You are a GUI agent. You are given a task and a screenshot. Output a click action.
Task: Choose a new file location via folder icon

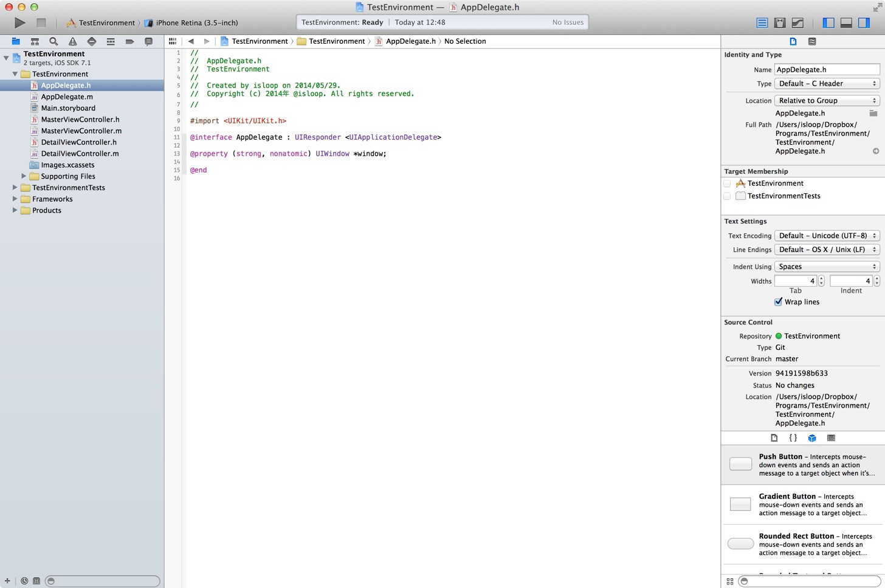pyautogui.click(x=873, y=113)
